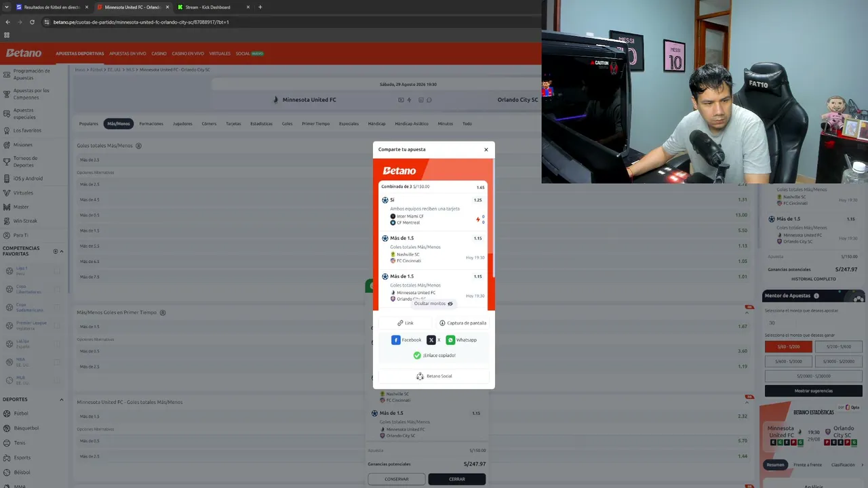Go to CASINO EN VIVO section
Image resolution: width=868 pixels, height=488 pixels.
pyautogui.click(x=188, y=54)
